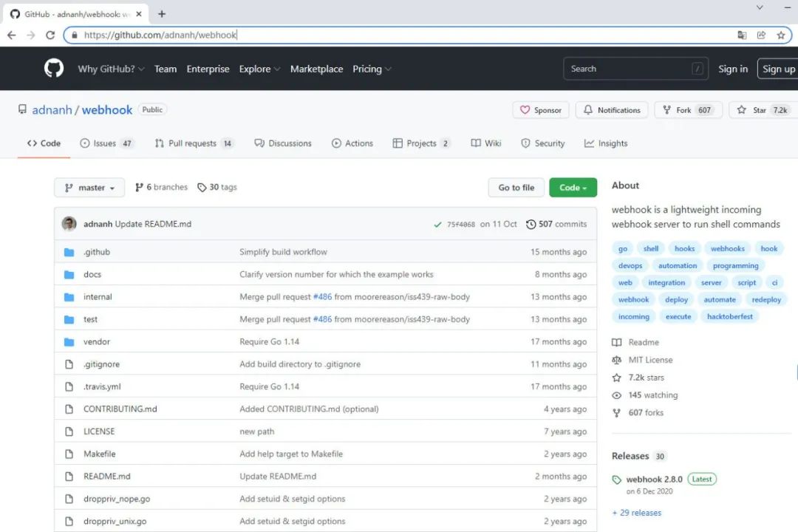This screenshot has width=798, height=532.
Task: Click the LICENSE file icon
Action: 69,432
